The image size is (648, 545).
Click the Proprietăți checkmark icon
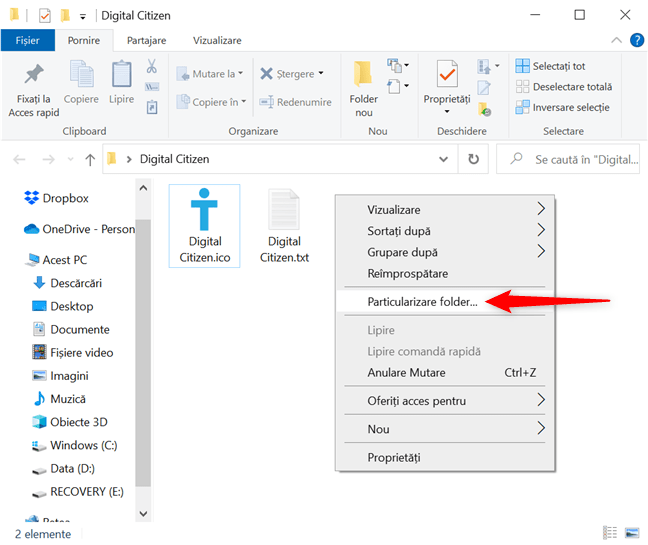(x=447, y=74)
